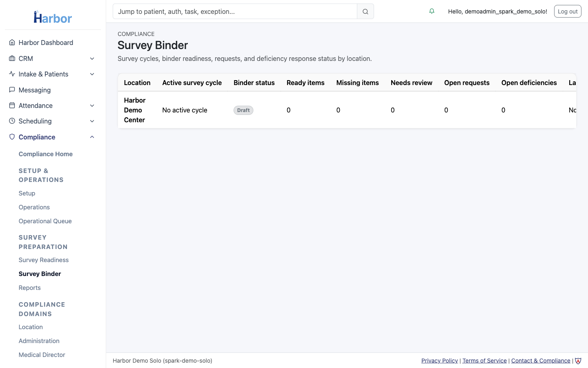Click the Draft binder status badge

point(243,110)
